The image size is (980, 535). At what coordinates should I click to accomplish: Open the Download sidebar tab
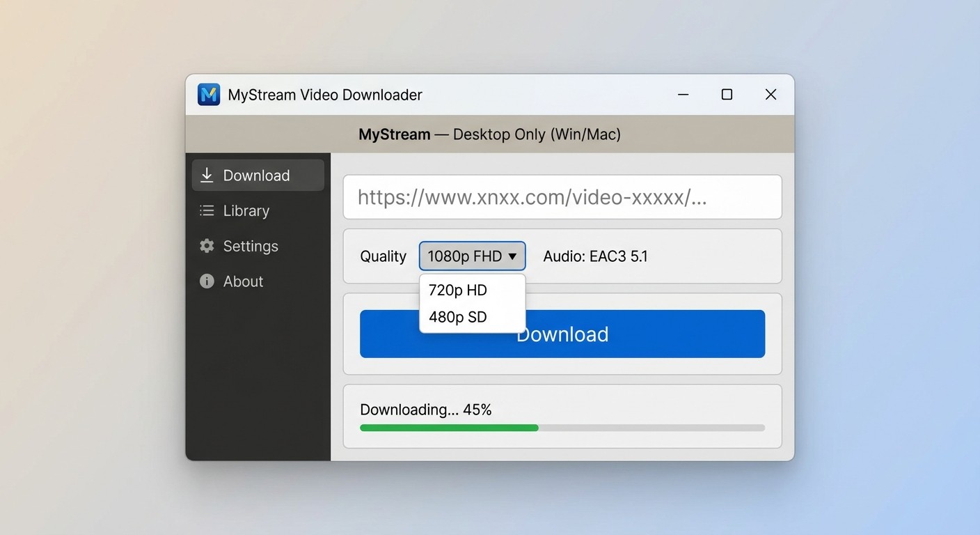(x=258, y=176)
